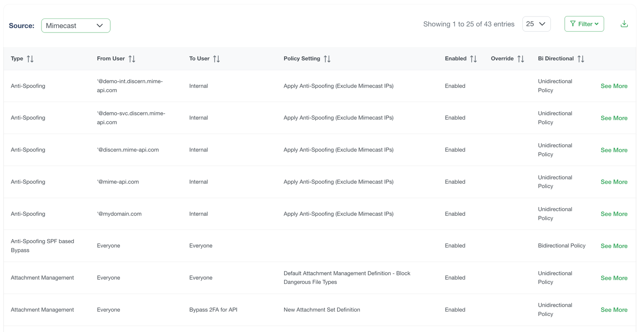Click the Override column header text

pyautogui.click(x=502, y=59)
